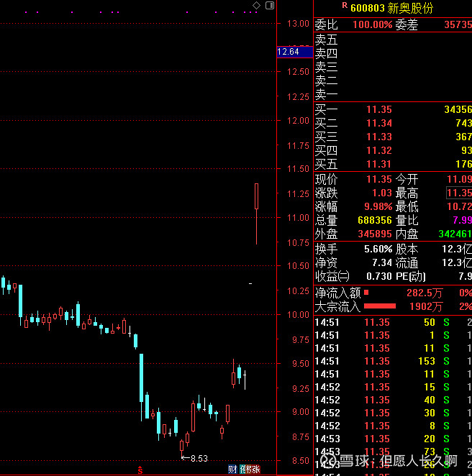The width and height of the screenshot is (472, 476).
Task: Select 买三 bid price 11.33
Action: [379, 137]
